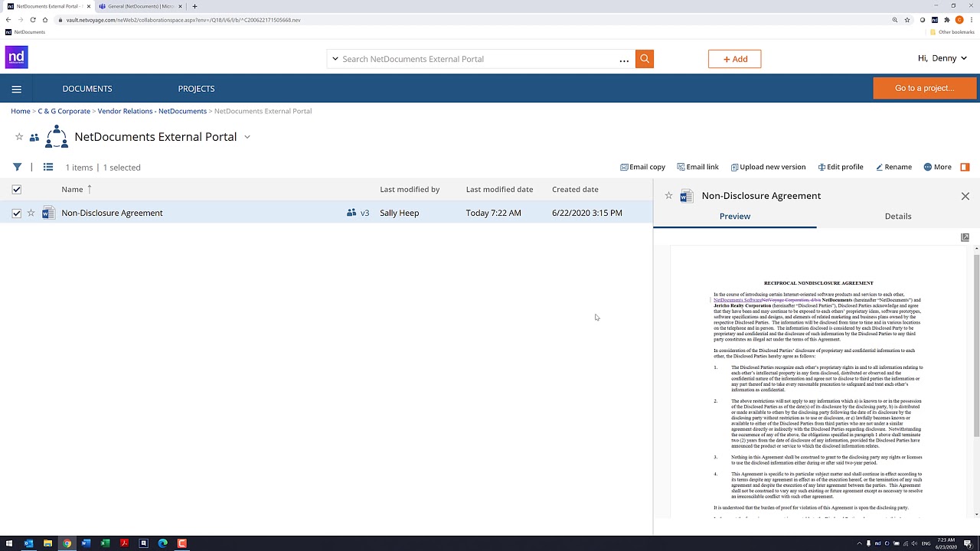The width and height of the screenshot is (980, 551).
Task: Choose Upload new version
Action: (x=768, y=167)
